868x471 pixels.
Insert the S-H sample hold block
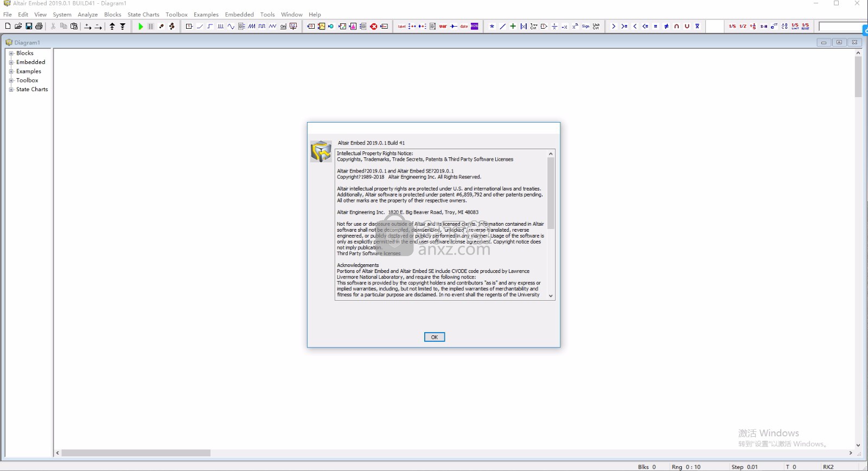763,26
